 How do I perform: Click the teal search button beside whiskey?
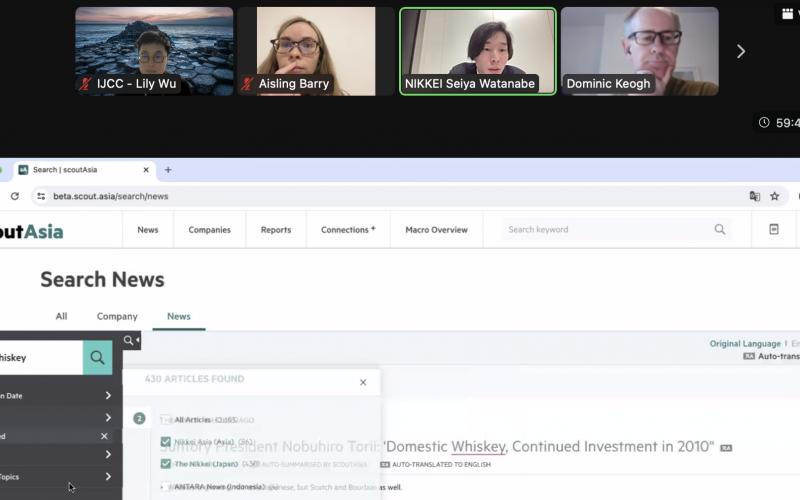pyautogui.click(x=97, y=358)
